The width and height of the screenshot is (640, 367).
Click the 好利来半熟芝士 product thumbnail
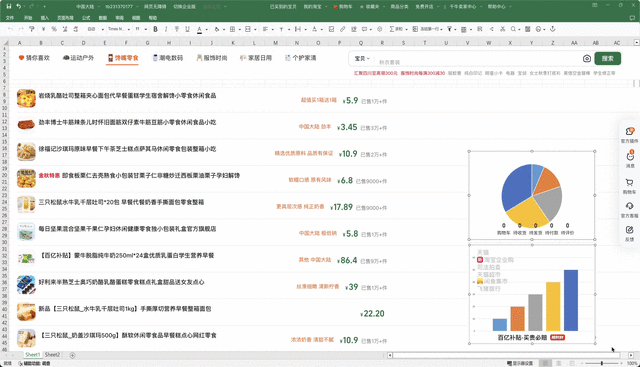pyautogui.click(x=26, y=285)
